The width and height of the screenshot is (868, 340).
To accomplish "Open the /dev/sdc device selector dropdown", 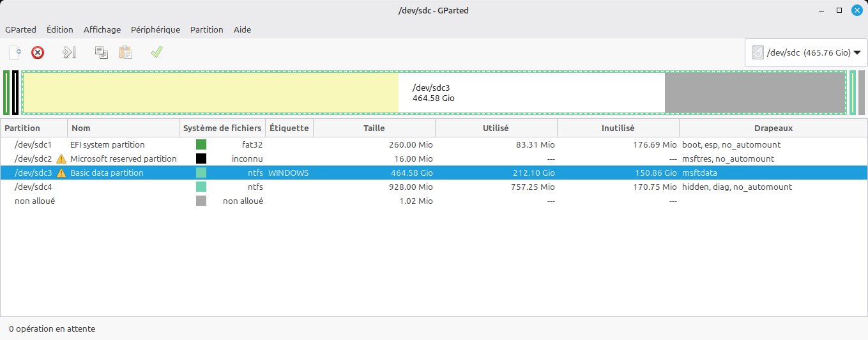I will point(805,53).
